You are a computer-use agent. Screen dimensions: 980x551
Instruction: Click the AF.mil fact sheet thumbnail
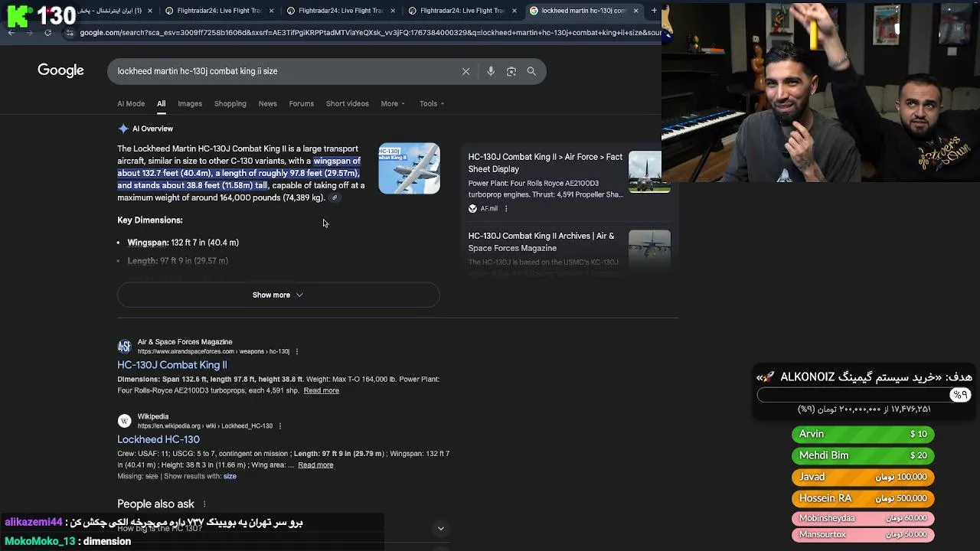point(649,172)
